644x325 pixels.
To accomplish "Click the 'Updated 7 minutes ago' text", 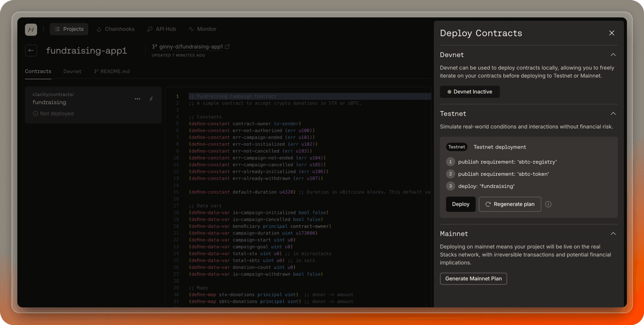I will click(x=178, y=55).
